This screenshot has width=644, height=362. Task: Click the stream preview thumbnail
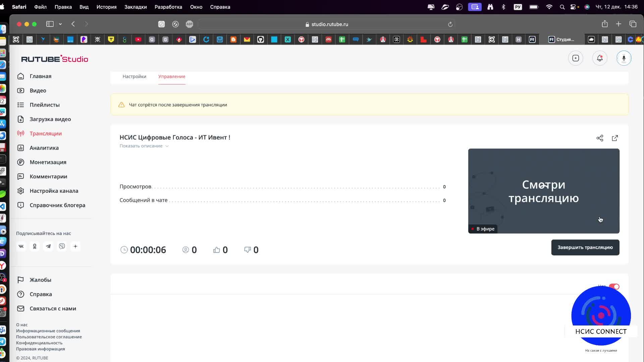[544, 191]
